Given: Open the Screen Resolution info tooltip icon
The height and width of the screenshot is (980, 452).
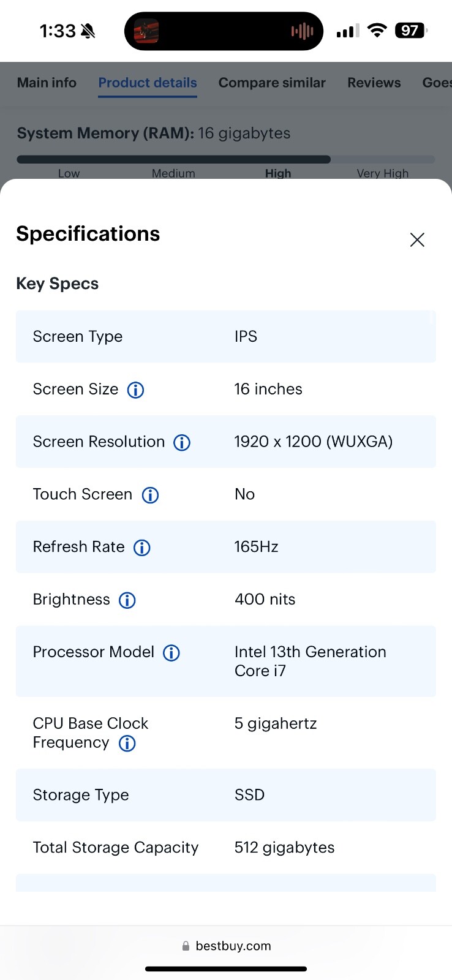Looking at the screenshot, I should point(182,442).
